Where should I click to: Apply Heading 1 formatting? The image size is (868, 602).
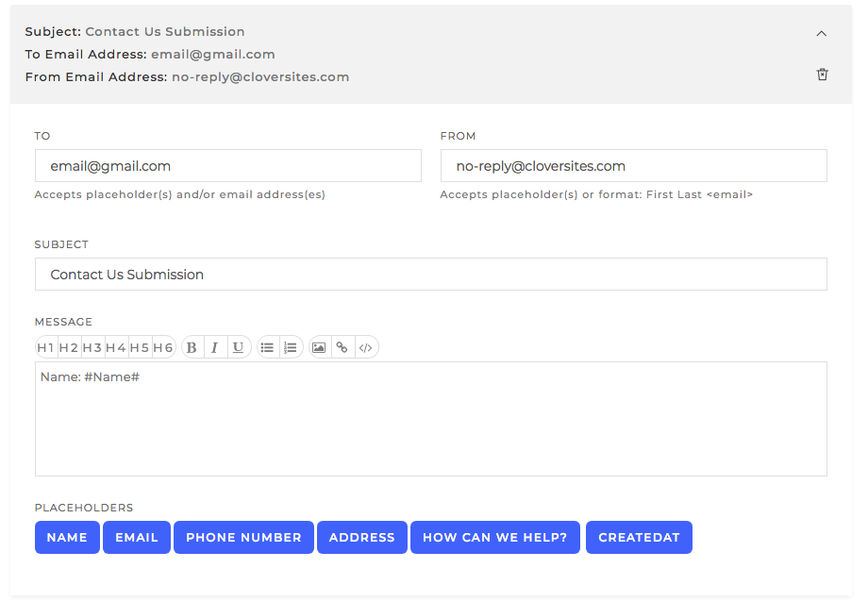pos(45,346)
